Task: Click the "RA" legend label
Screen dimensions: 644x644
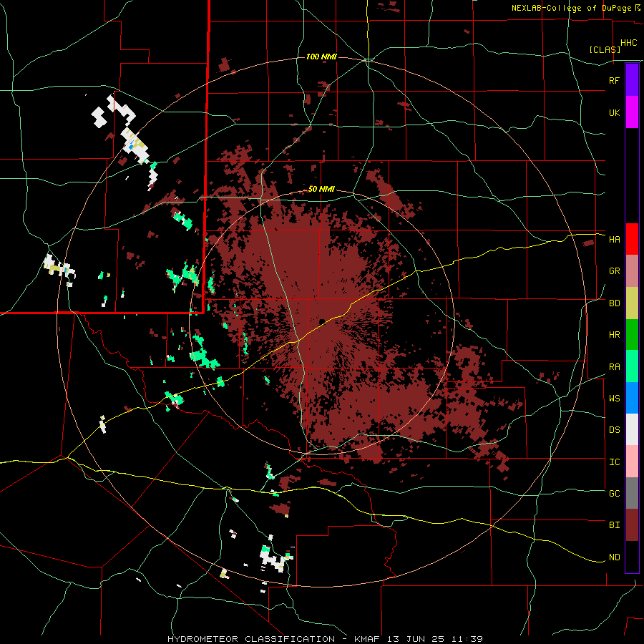Action: click(614, 367)
